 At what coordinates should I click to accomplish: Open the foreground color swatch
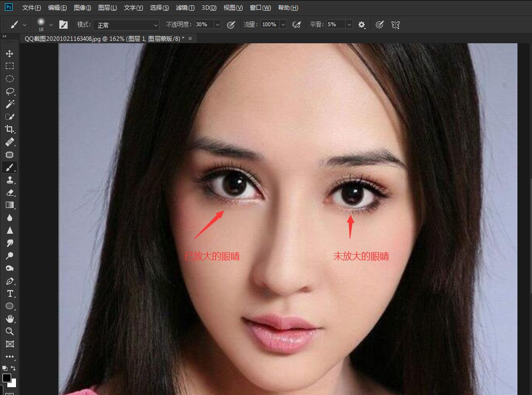tap(7, 377)
